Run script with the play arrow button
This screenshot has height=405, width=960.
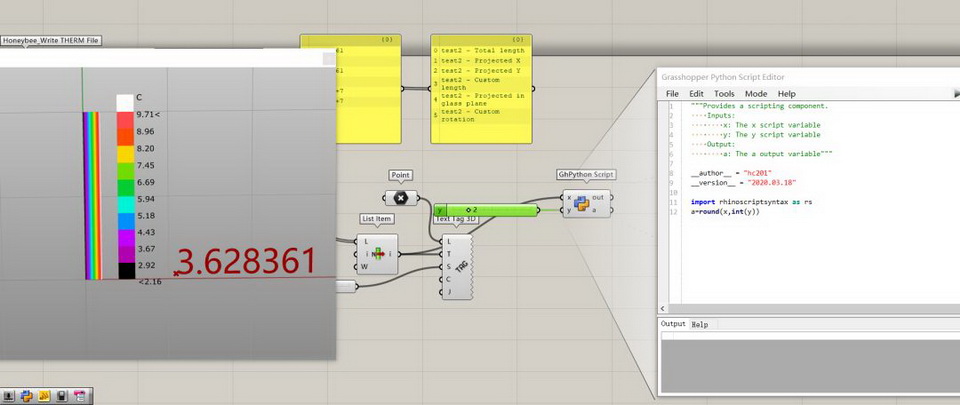[955, 93]
